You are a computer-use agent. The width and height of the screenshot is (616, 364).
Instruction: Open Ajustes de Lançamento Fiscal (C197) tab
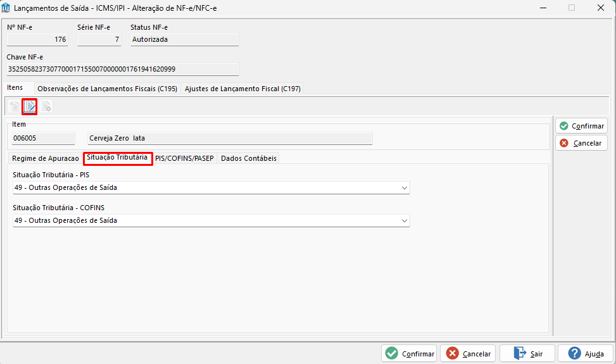point(242,89)
